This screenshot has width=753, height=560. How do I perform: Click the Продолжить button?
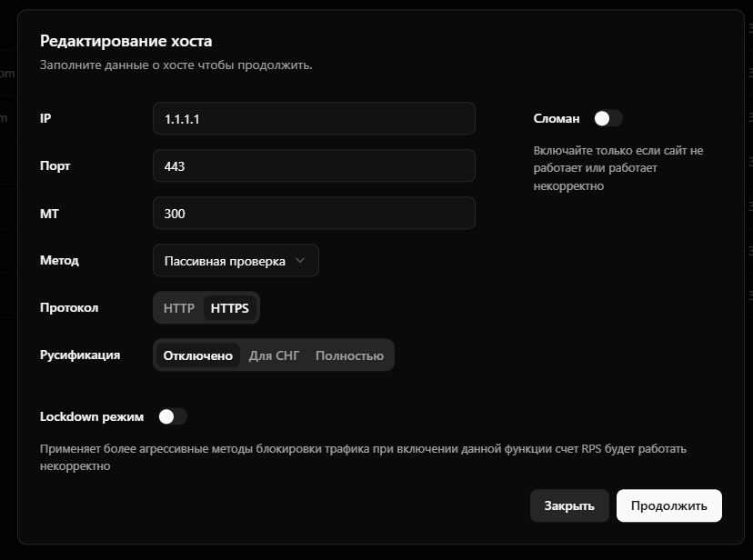(668, 505)
